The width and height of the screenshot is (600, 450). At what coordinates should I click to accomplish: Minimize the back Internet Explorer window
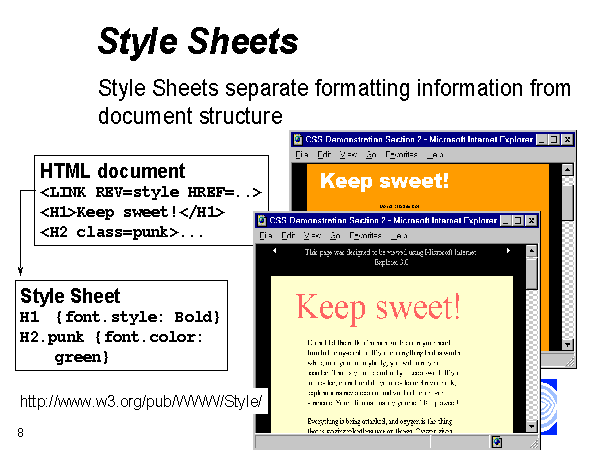coord(541,140)
